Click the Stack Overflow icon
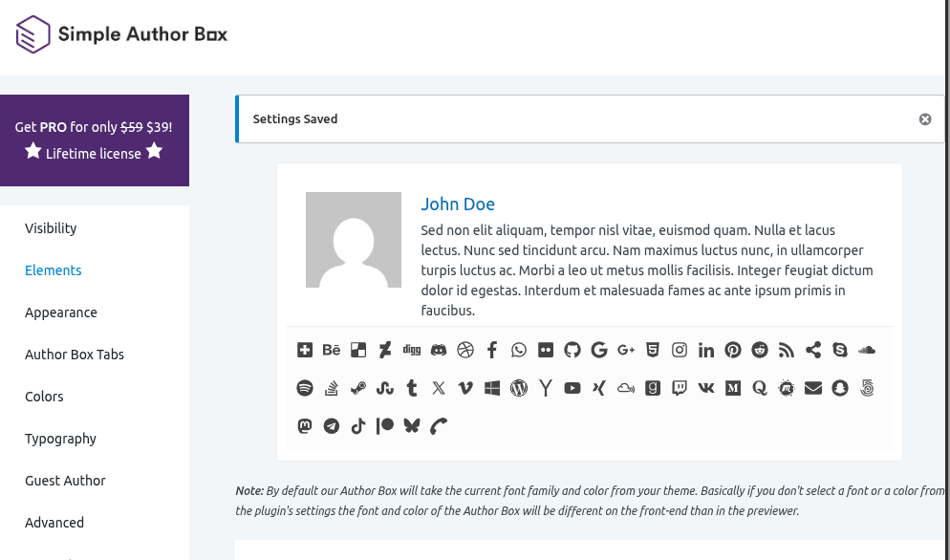Image resolution: width=950 pixels, height=560 pixels. 332,388
